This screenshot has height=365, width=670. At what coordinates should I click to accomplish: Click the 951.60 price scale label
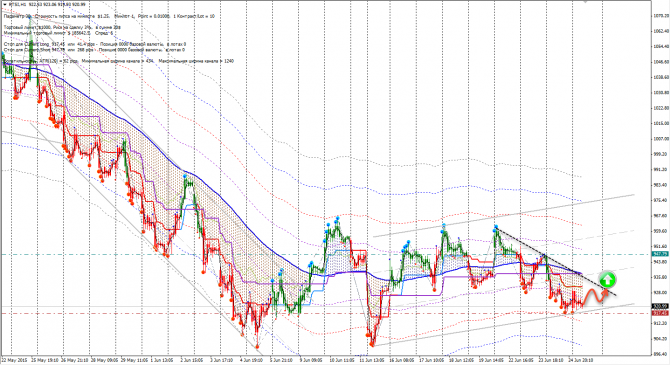coord(661,247)
